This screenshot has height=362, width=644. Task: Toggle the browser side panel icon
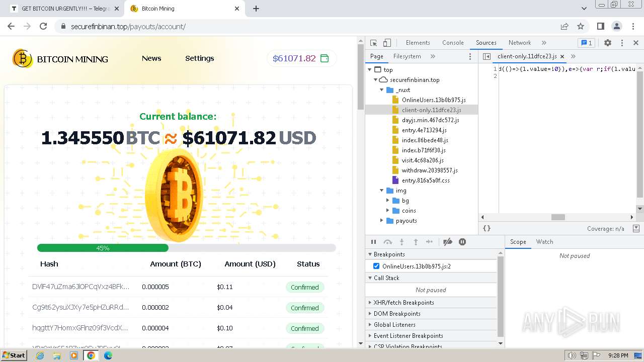pos(600,26)
